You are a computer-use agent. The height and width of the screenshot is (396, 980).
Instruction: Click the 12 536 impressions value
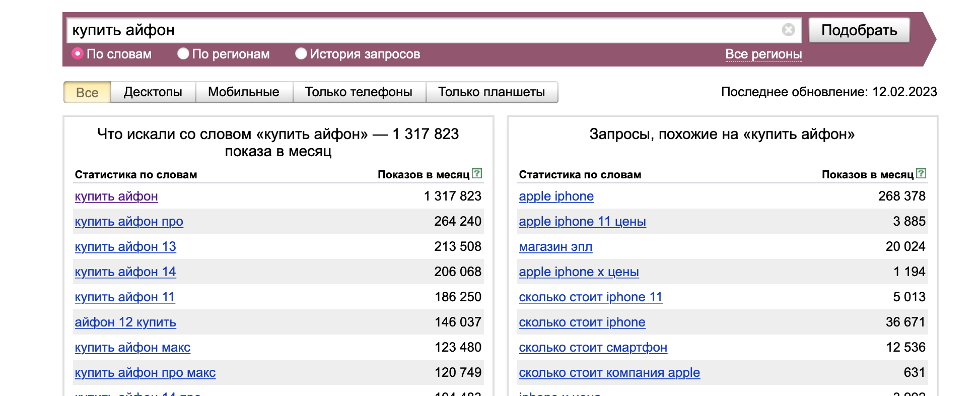905,347
